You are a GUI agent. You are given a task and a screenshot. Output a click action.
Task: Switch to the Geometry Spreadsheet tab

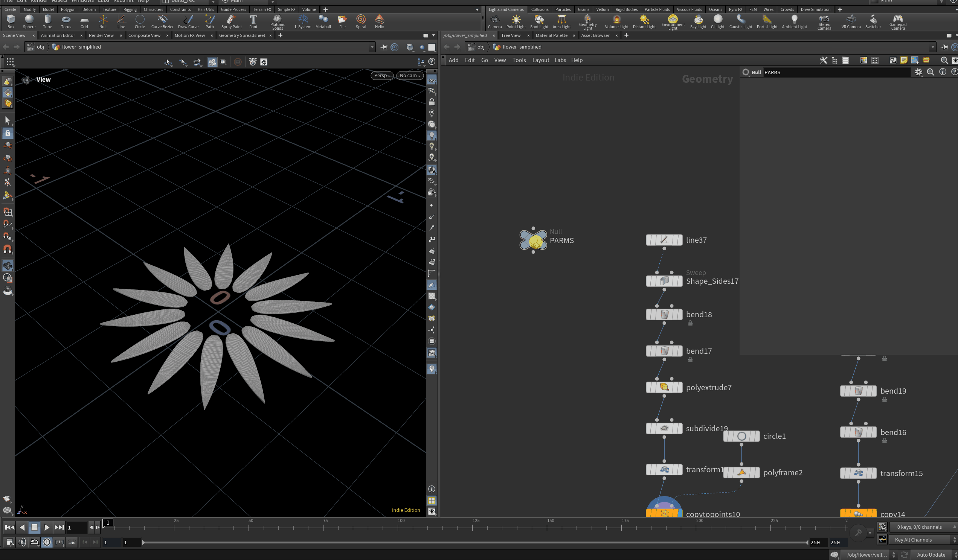(242, 35)
